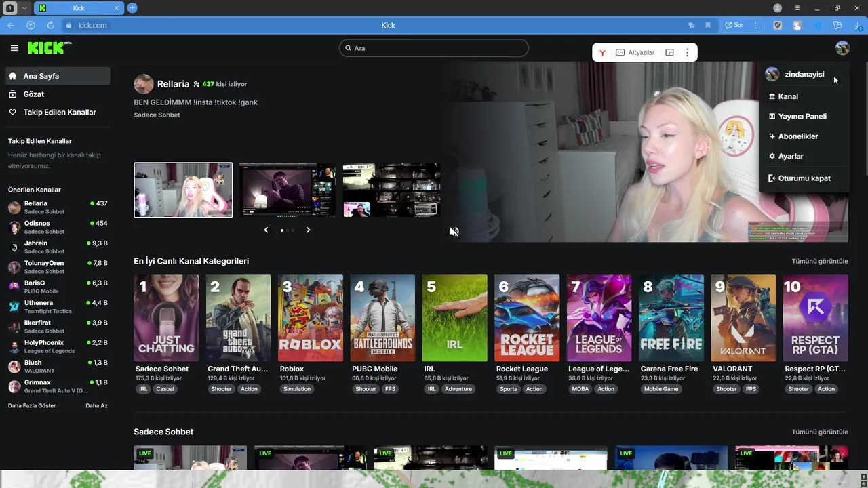The height and width of the screenshot is (488, 868).
Task: Go to Ana Sayfa in the sidebar
Action: click(x=57, y=76)
